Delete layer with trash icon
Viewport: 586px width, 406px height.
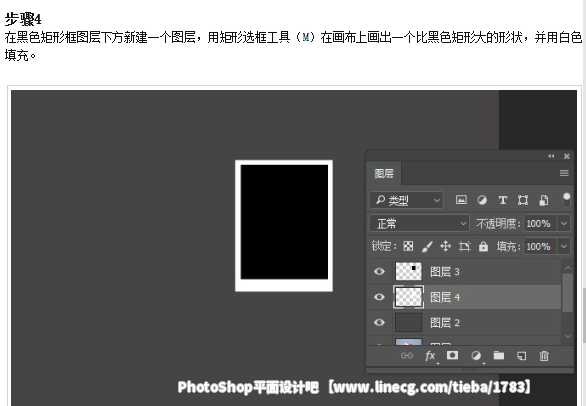click(544, 355)
